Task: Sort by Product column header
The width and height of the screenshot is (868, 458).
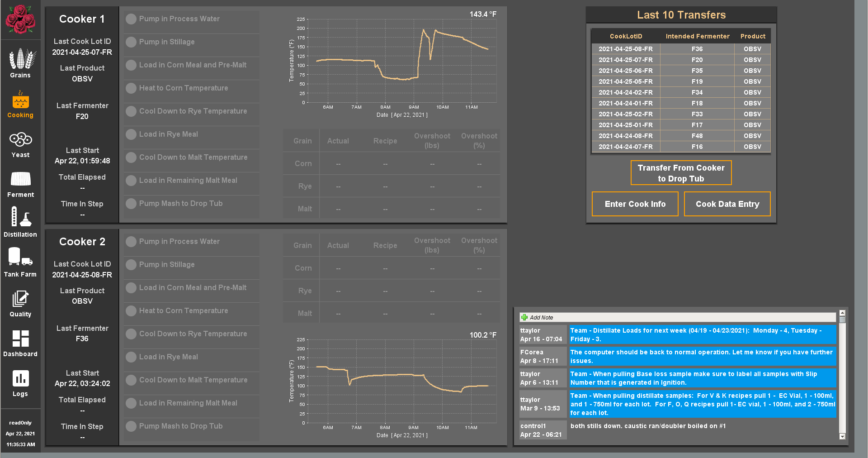Action: click(x=753, y=36)
